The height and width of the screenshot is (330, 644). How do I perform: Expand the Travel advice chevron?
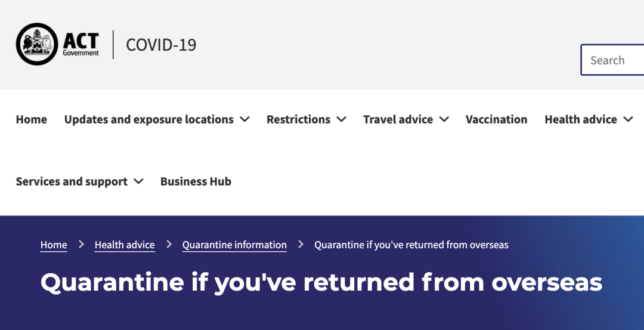tap(444, 119)
